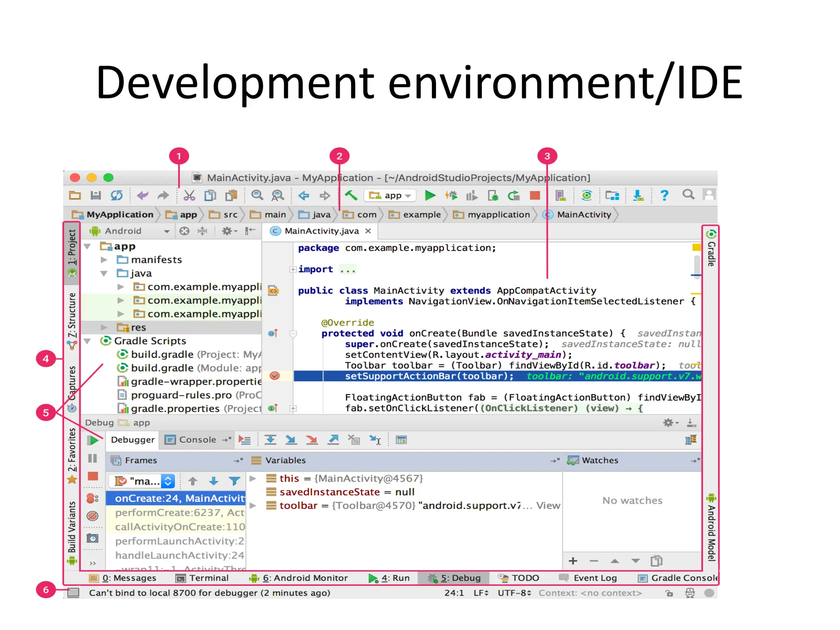Click the Step Out debugger icon
This screenshot has width=840, height=630.
333,440
